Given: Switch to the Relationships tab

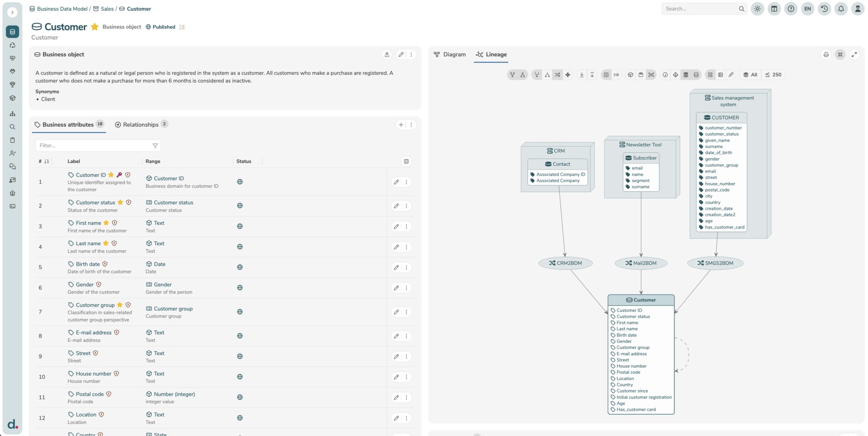Looking at the screenshot, I should [x=141, y=125].
